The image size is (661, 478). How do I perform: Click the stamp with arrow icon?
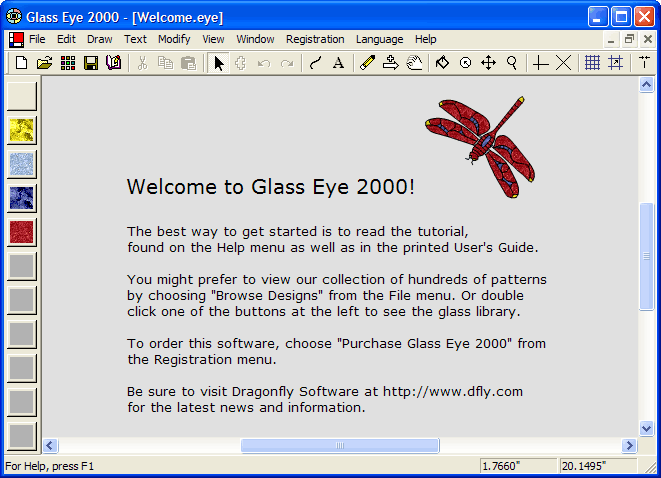390,63
